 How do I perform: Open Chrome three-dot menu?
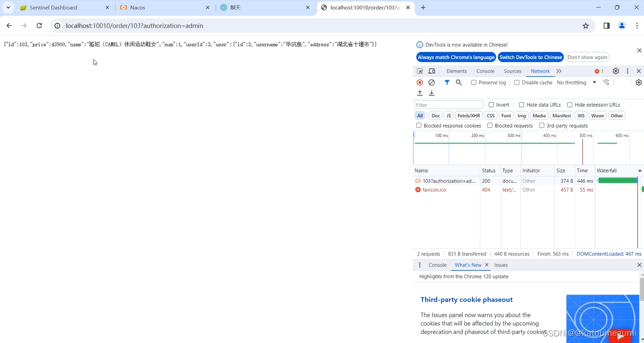(636, 26)
